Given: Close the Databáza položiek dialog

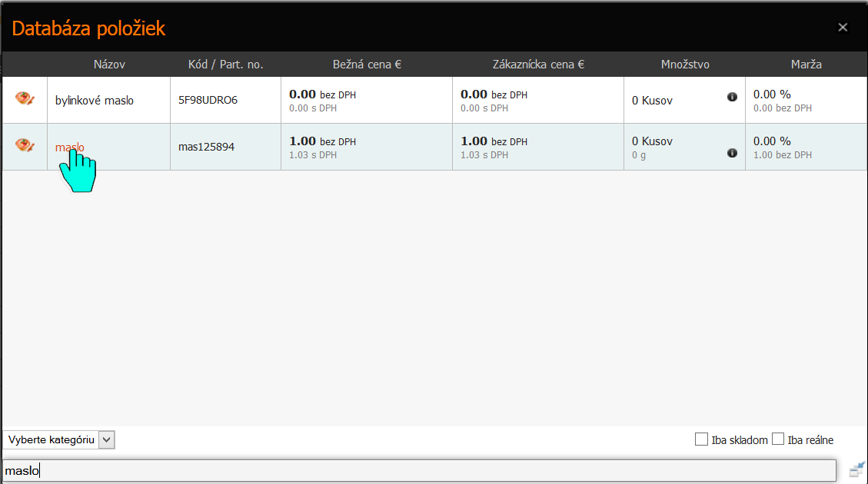Looking at the screenshot, I should 843,27.
